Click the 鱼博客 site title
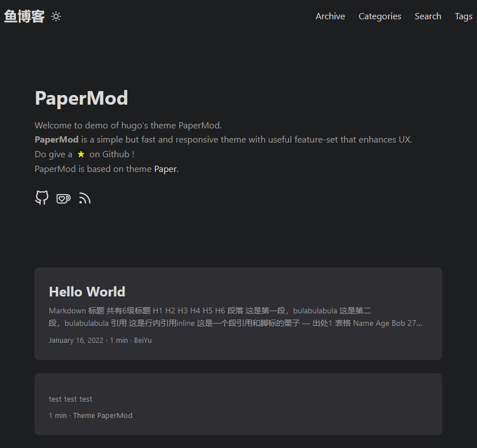 coord(24,16)
